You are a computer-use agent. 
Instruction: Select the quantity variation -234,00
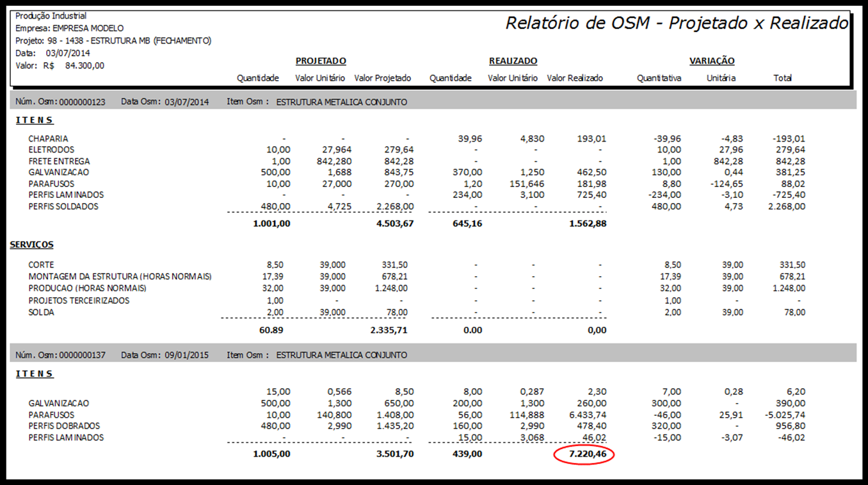click(663, 195)
